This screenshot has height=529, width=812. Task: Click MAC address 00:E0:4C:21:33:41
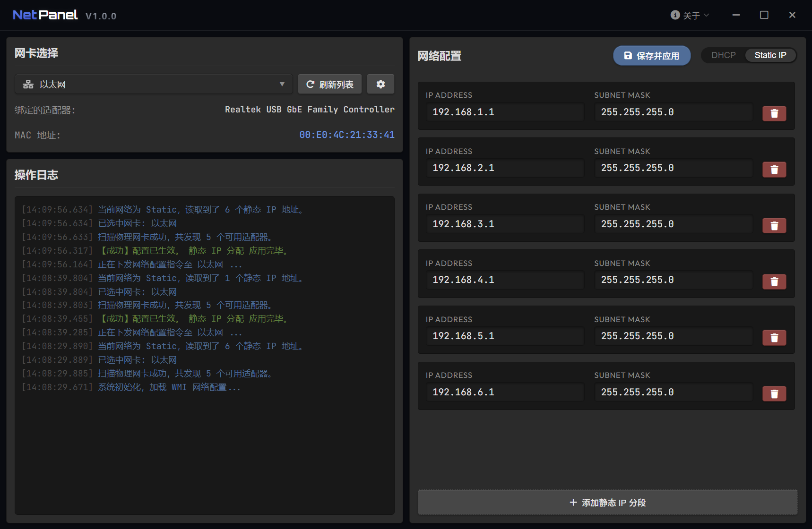(x=347, y=135)
